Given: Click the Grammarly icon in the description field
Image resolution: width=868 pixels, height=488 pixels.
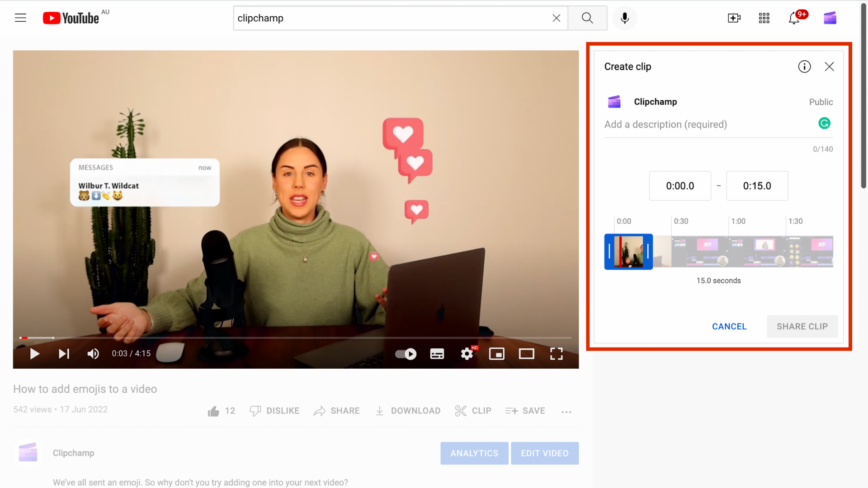Looking at the screenshot, I should (x=824, y=123).
